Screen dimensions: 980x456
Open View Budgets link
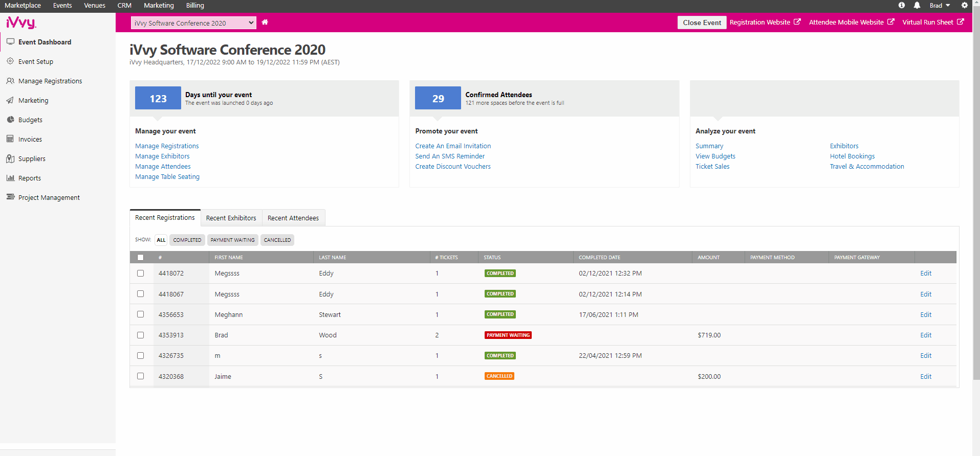(715, 156)
